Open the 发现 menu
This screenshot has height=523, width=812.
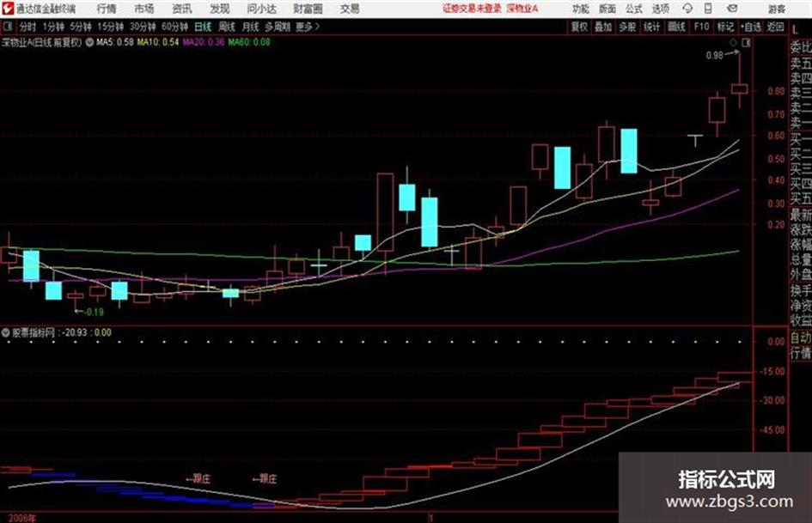220,9
